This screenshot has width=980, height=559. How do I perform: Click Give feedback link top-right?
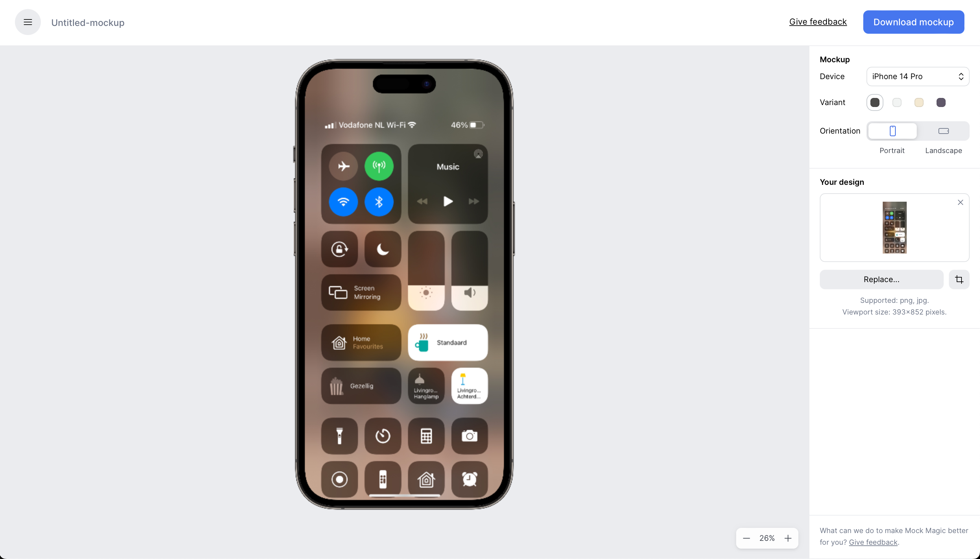pyautogui.click(x=819, y=21)
